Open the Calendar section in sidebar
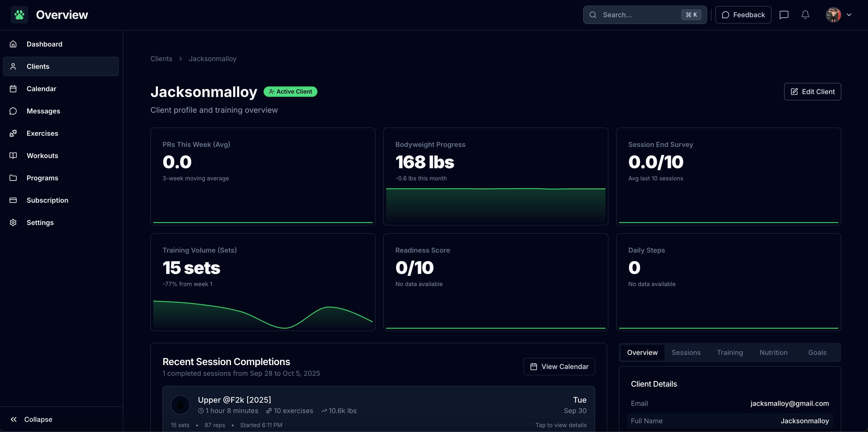 click(x=14, y=88)
